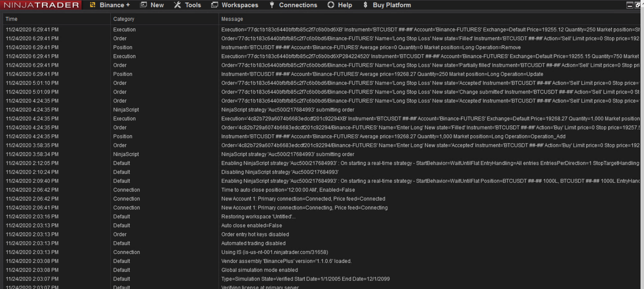Open the Binance + menu
Screen dimensions: 644x289
click(110, 5)
